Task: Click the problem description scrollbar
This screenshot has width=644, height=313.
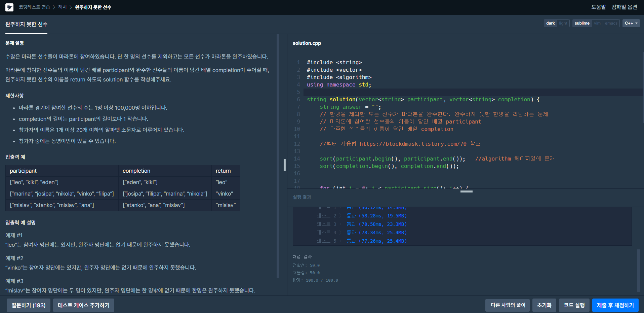Action: 278,156
